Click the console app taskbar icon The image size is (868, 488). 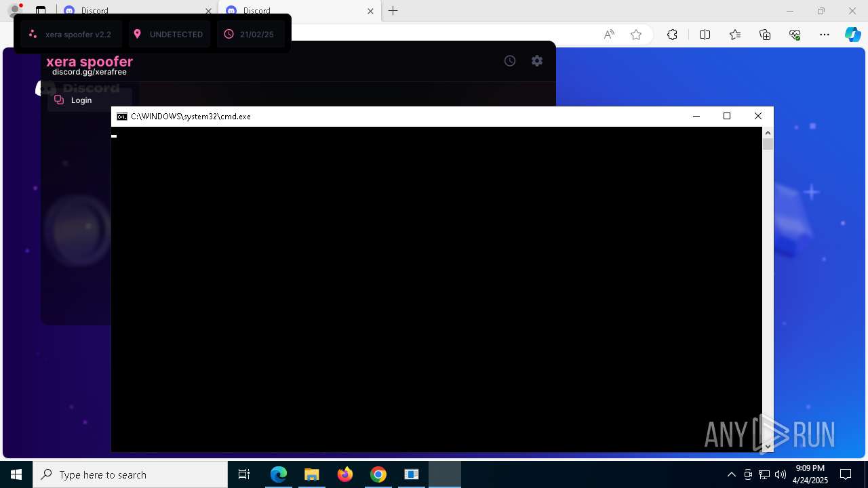(412, 474)
